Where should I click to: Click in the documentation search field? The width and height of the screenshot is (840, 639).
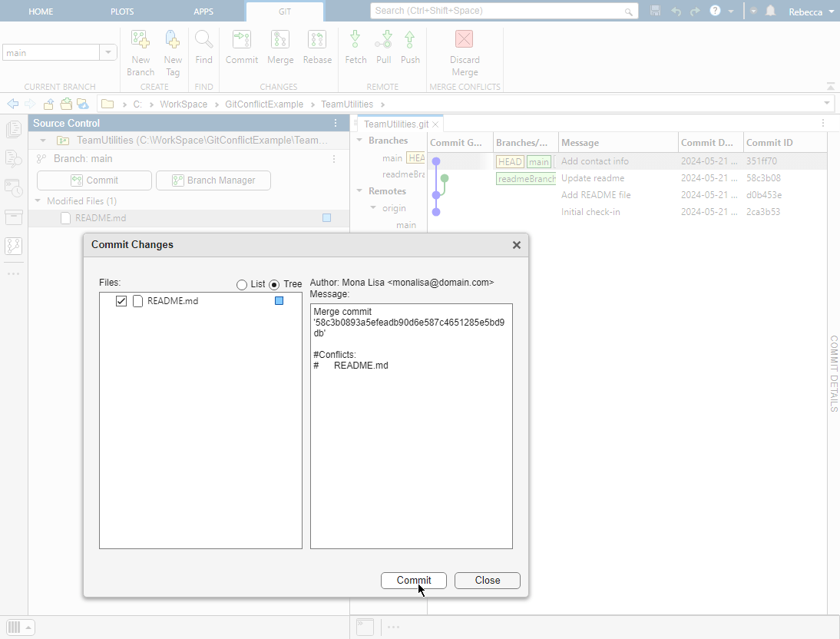pyautogui.click(x=496, y=12)
